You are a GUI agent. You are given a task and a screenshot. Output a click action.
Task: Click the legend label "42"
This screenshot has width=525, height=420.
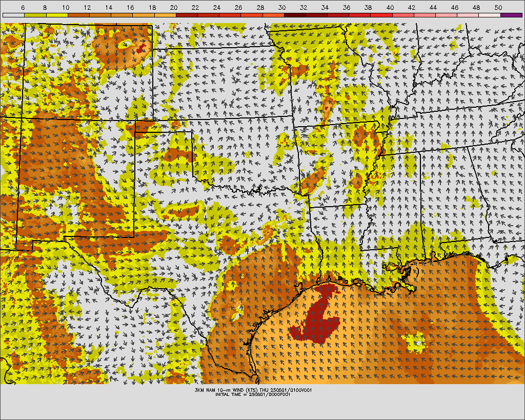pos(412,7)
